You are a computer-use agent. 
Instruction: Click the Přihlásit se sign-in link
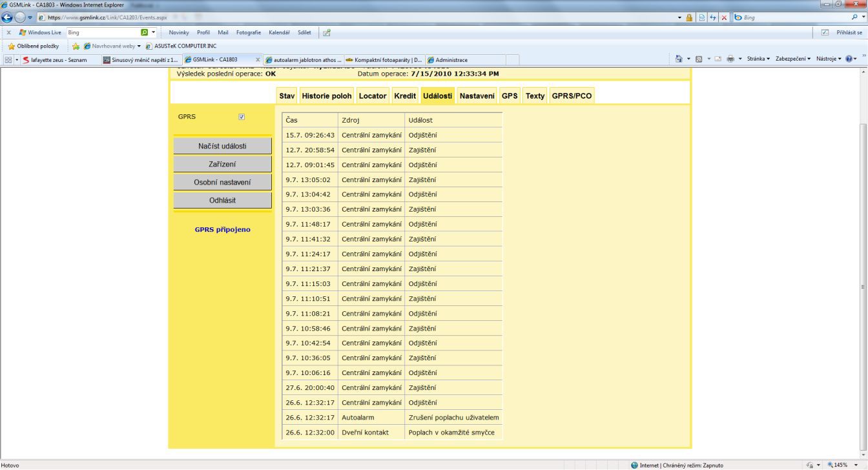[850, 32]
